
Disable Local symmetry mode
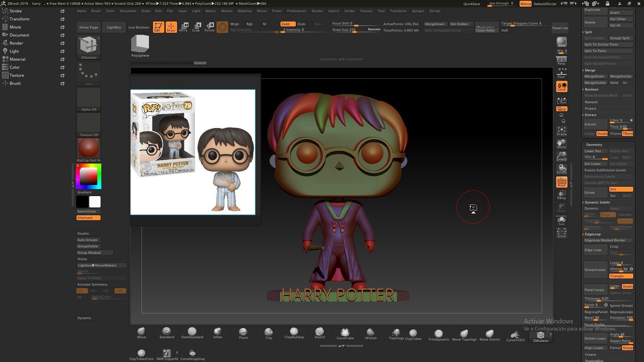pyautogui.click(x=561, y=86)
